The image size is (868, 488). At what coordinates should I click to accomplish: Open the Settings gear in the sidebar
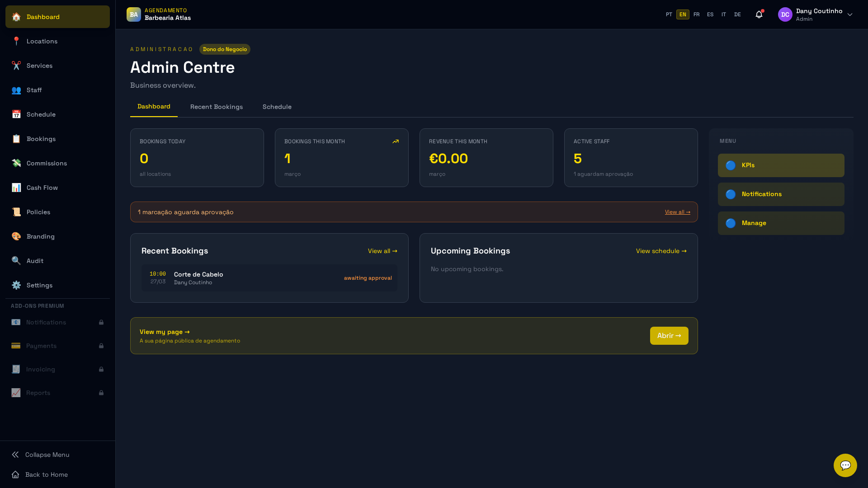(16, 285)
